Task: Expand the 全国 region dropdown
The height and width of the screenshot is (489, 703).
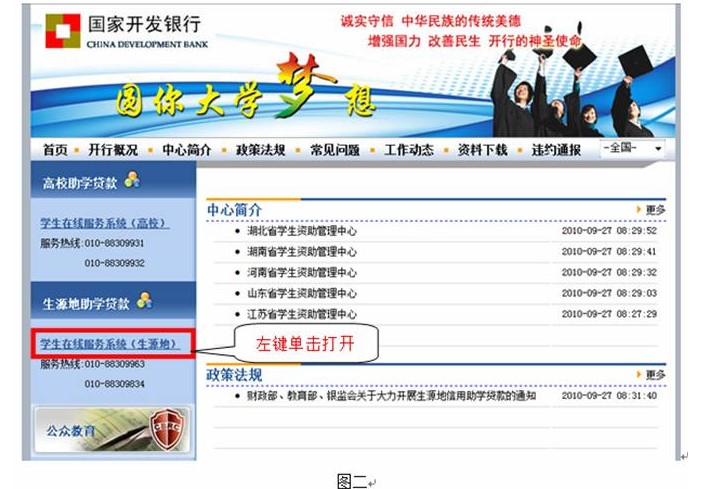Action: point(633,149)
